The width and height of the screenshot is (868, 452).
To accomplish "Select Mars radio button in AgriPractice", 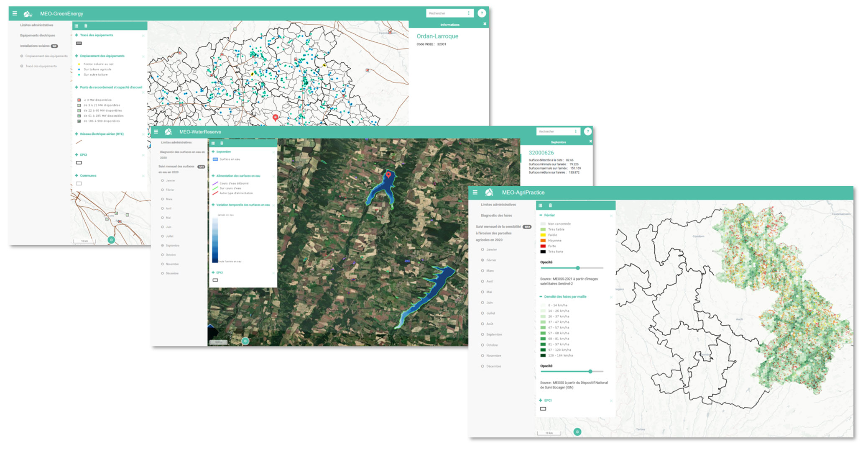I will (x=483, y=271).
